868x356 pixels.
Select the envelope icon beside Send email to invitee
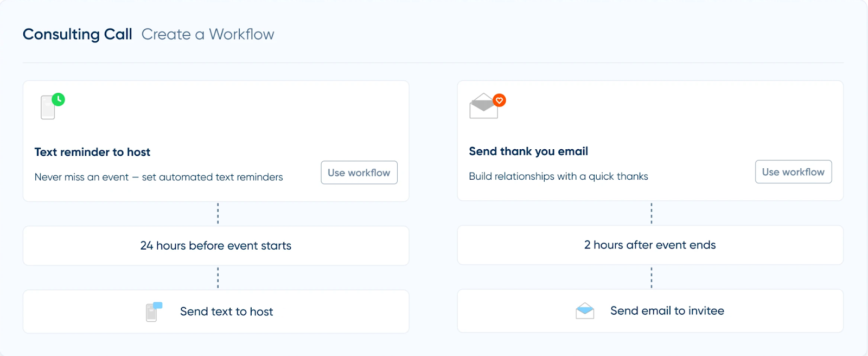585,310
